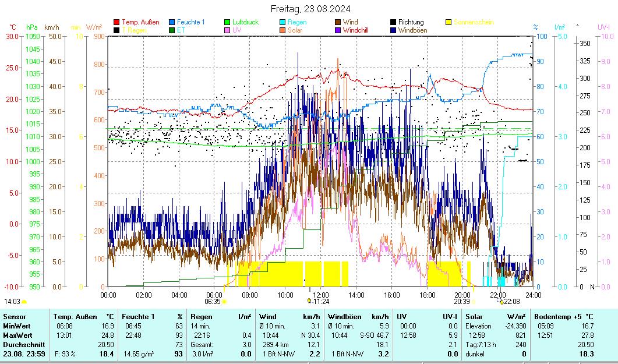Screen dimensions: 618x364
Task: Click the Richtung legend label
Action: click(x=411, y=22)
